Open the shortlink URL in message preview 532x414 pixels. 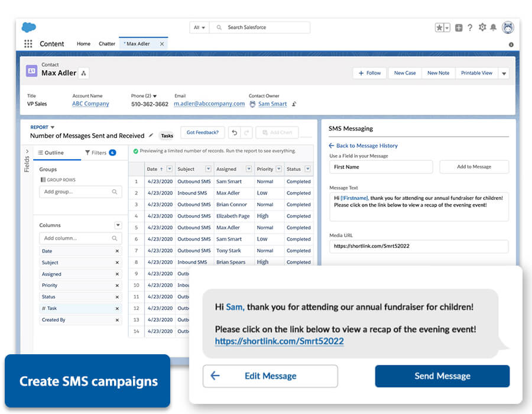(x=279, y=341)
